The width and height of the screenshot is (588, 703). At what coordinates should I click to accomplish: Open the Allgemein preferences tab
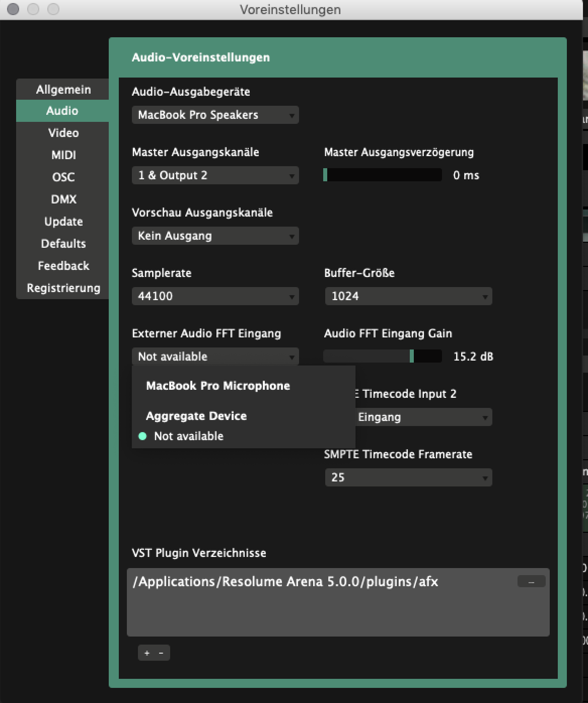[63, 90]
